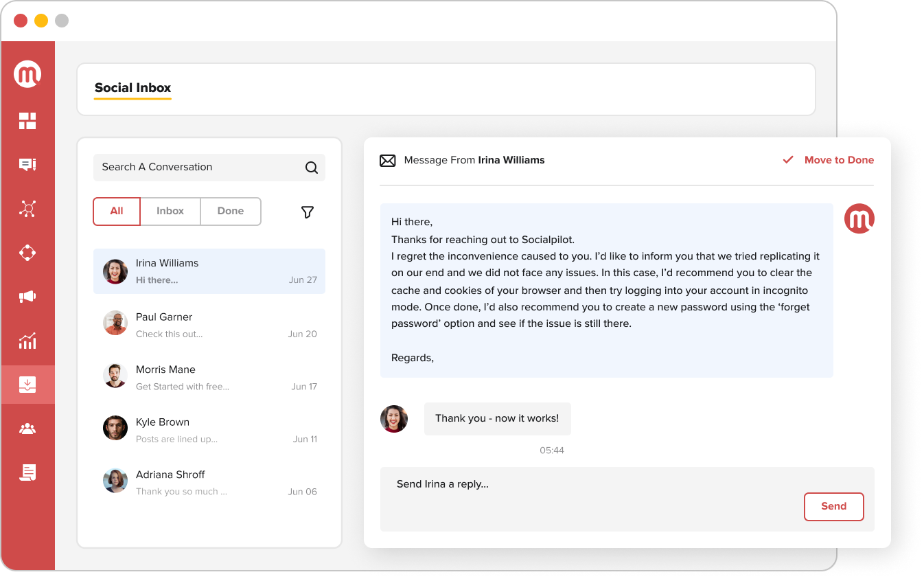Click the 'Regards,' line in message

413,358
